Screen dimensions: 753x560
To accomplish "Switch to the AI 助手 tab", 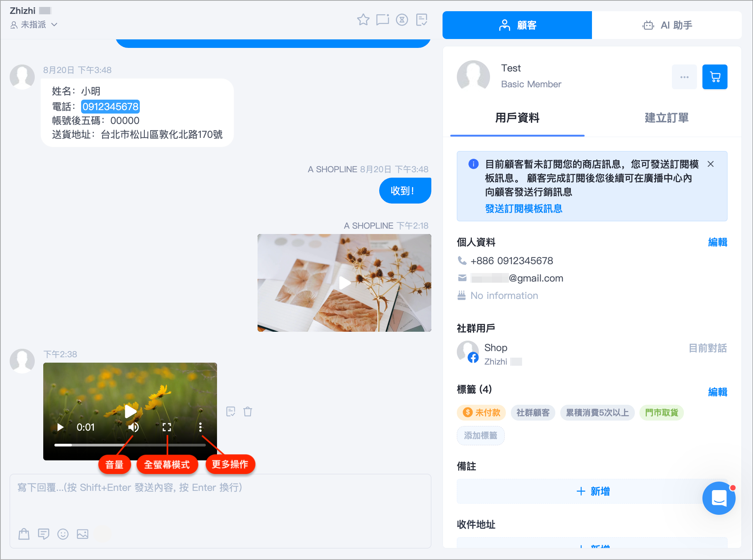I will click(667, 25).
